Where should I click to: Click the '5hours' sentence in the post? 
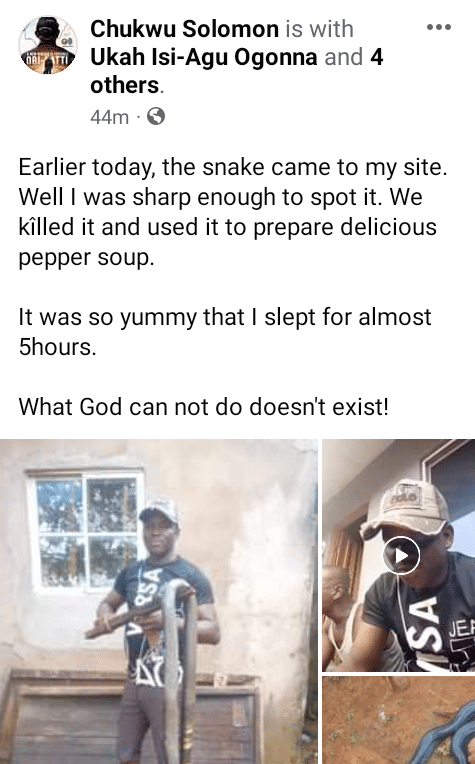tap(225, 332)
